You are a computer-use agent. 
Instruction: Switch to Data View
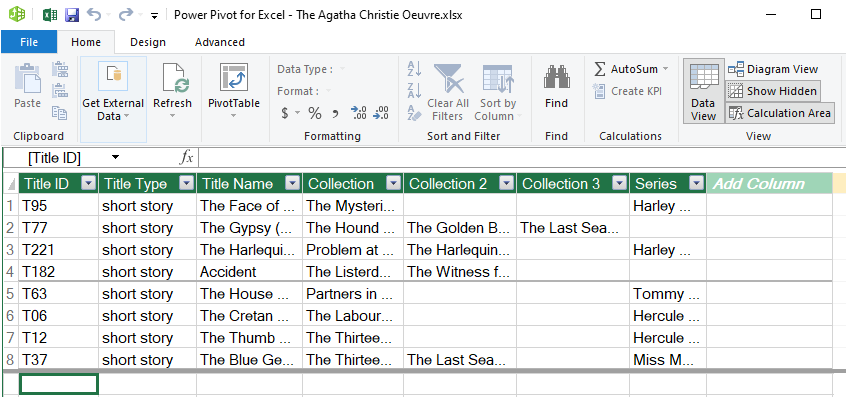click(704, 91)
